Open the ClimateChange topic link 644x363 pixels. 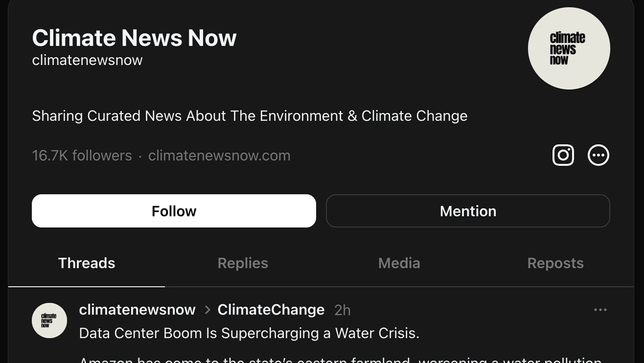pos(271,310)
